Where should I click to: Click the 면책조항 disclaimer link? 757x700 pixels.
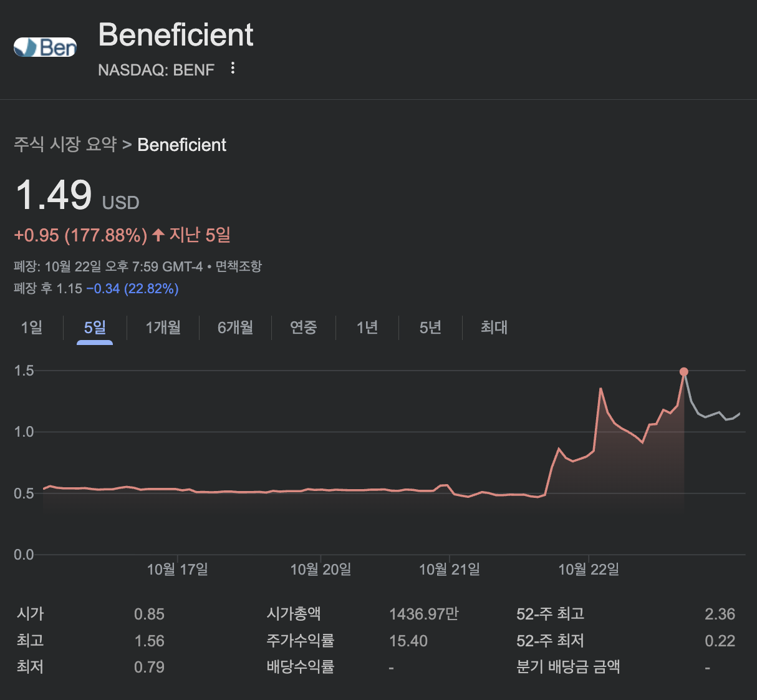click(x=239, y=266)
